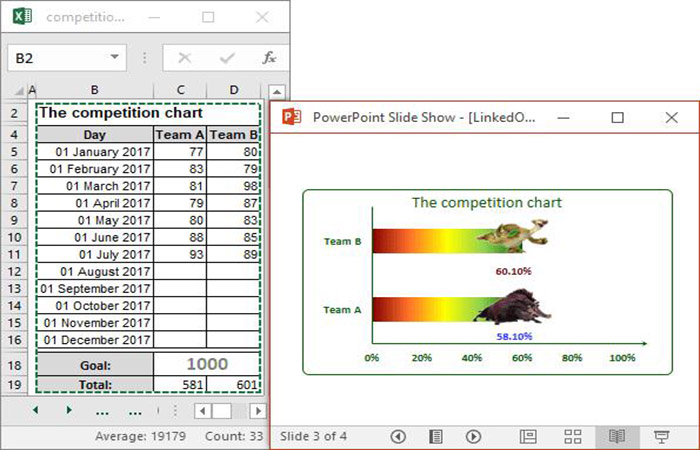The height and width of the screenshot is (450, 700).
Task: Select the '01 January 2017' cell
Action: coord(95,152)
